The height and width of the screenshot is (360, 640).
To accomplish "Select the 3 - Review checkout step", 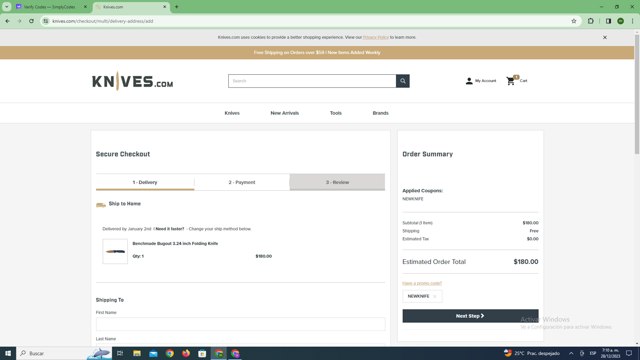I will click(x=337, y=182).
